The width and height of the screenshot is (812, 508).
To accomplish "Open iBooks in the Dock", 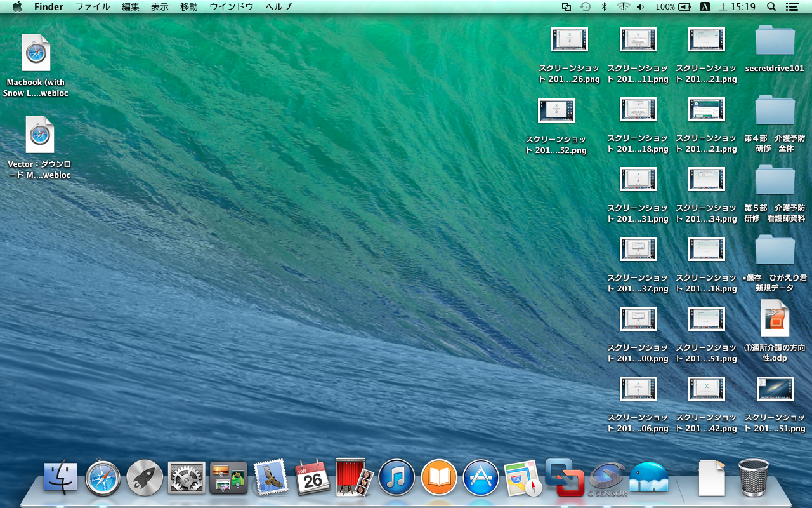I will pyautogui.click(x=439, y=478).
